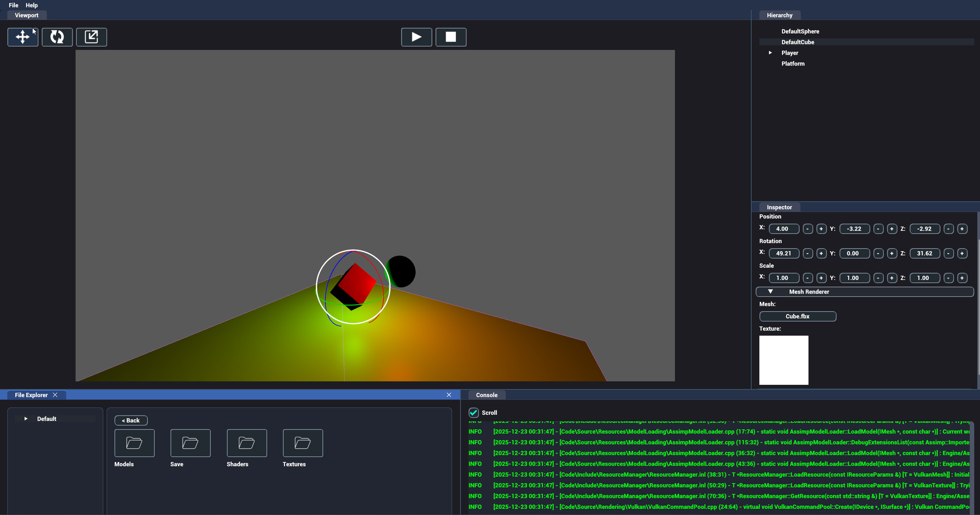Select the translate move gizmo tool
This screenshot has height=515, width=980.
pyautogui.click(x=23, y=37)
